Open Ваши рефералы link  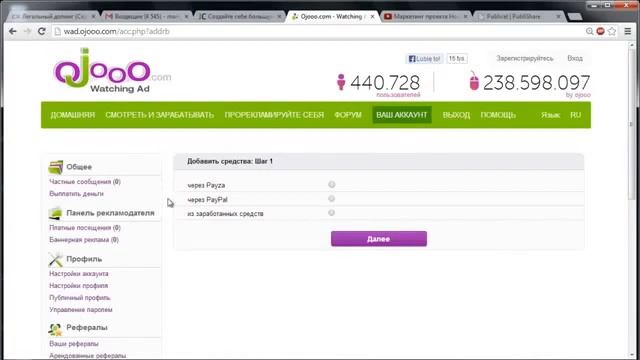click(74, 344)
